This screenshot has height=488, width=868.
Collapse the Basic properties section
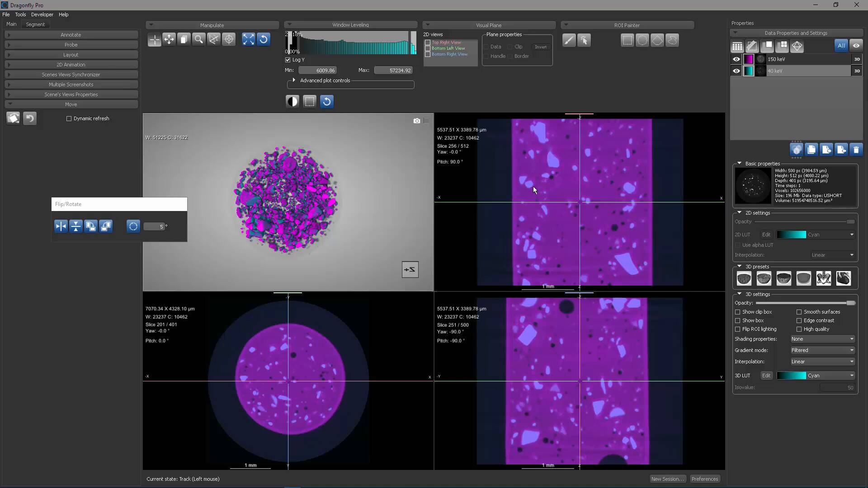pos(740,164)
